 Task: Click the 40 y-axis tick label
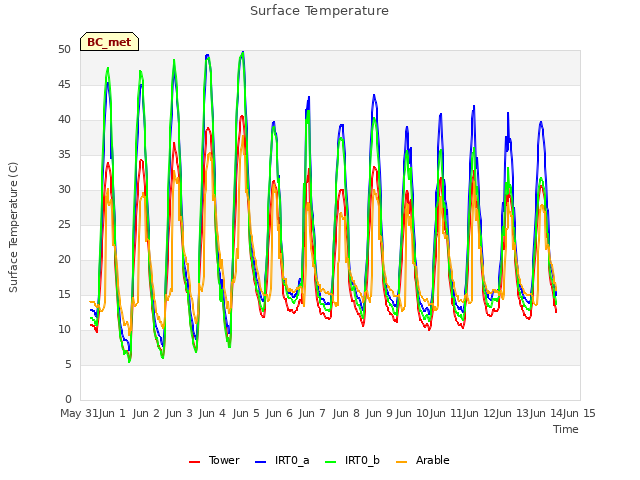tap(64, 120)
